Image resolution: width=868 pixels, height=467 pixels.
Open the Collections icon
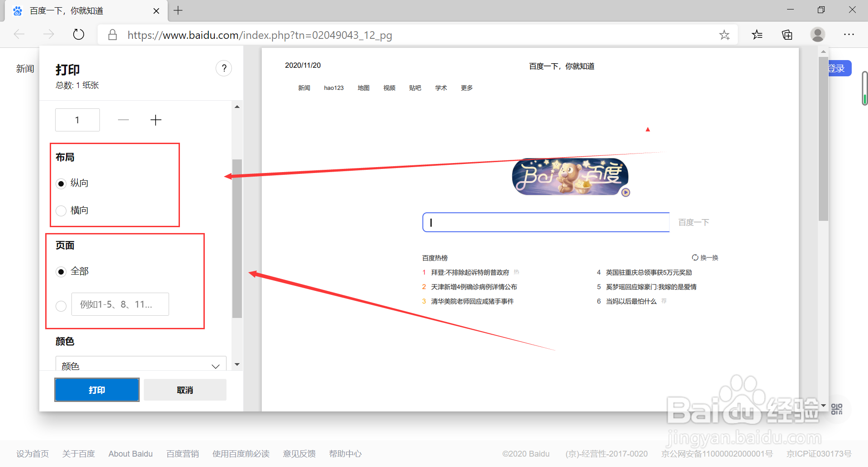pos(787,34)
